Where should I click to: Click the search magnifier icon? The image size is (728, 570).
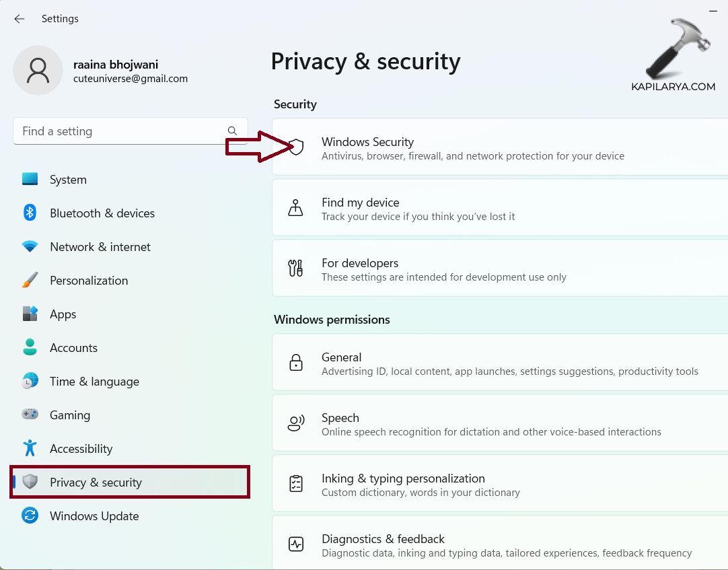tap(232, 131)
